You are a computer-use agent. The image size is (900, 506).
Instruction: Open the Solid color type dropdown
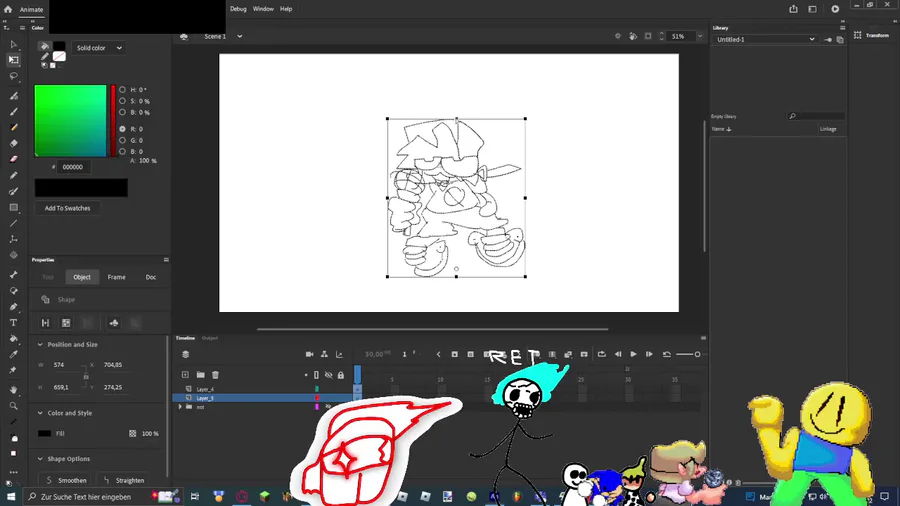99,48
